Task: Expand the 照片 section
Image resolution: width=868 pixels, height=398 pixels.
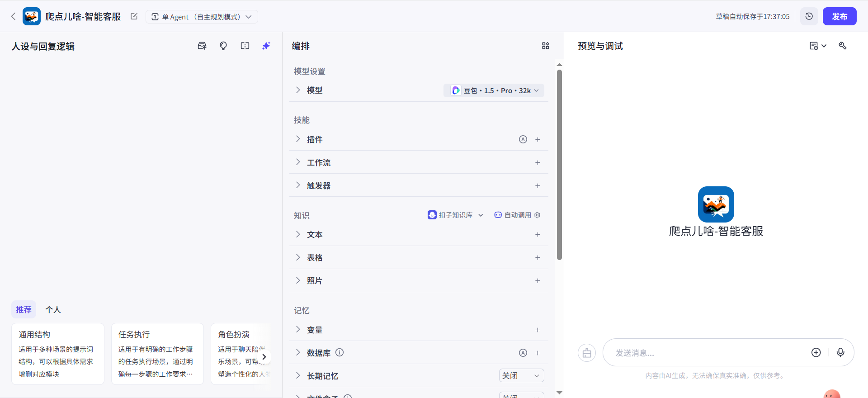Action: [298, 280]
